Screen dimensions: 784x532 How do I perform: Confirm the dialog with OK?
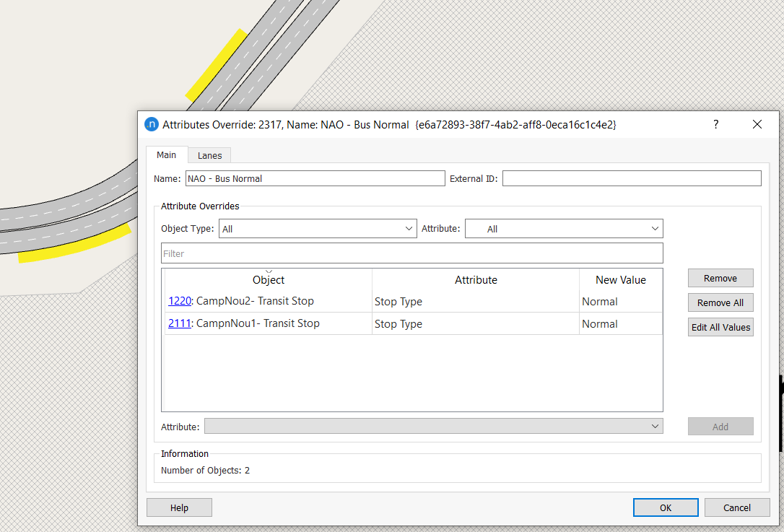point(666,507)
